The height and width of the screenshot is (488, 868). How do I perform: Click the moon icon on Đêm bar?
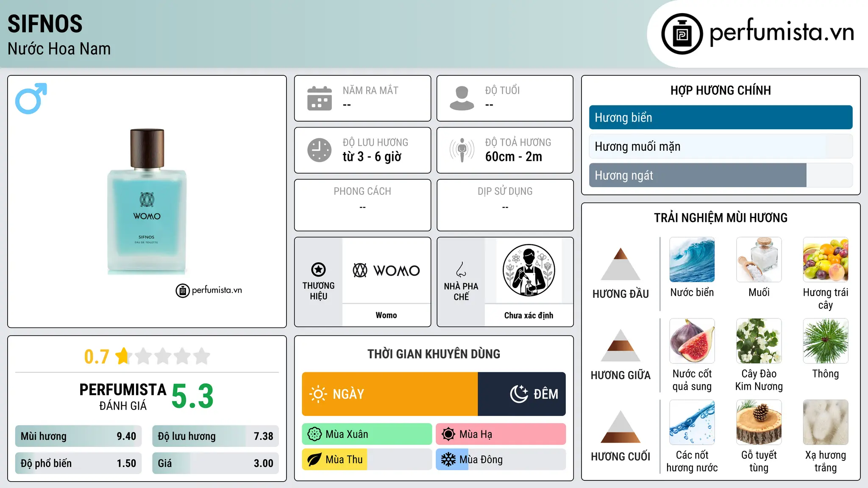click(x=519, y=394)
